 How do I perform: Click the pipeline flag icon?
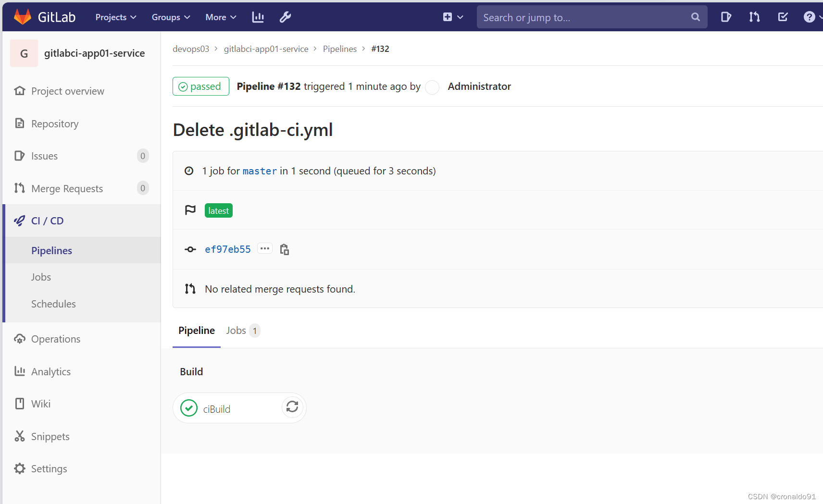click(190, 210)
